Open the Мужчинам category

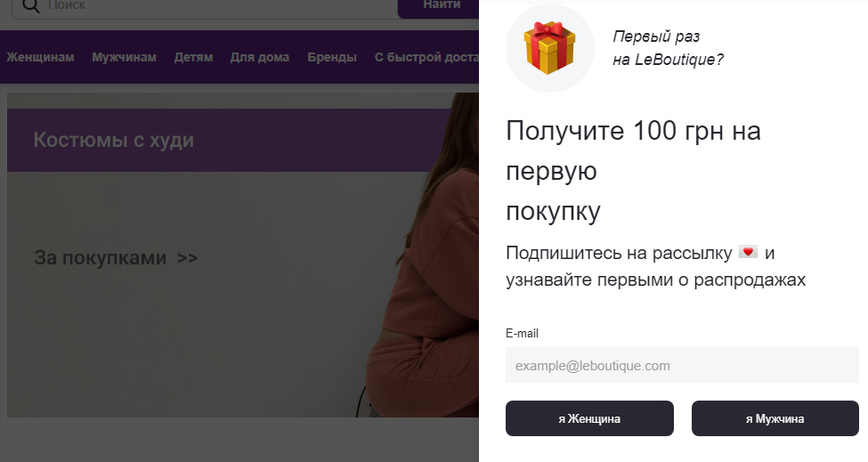point(124,57)
